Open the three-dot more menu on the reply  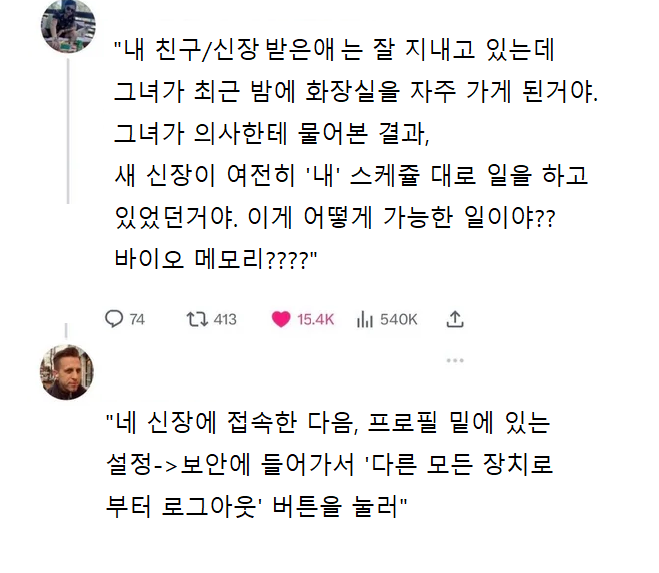(455, 361)
